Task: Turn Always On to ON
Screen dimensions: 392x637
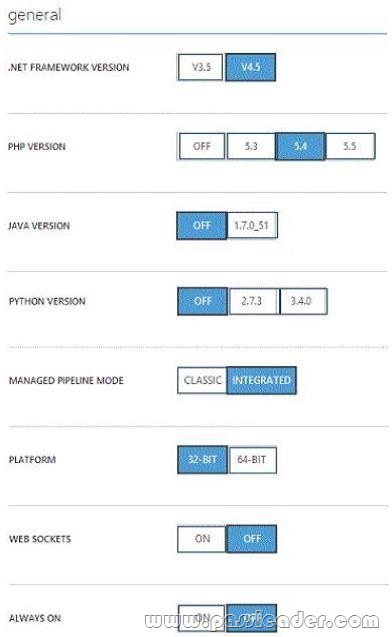Action: point(201,618)
